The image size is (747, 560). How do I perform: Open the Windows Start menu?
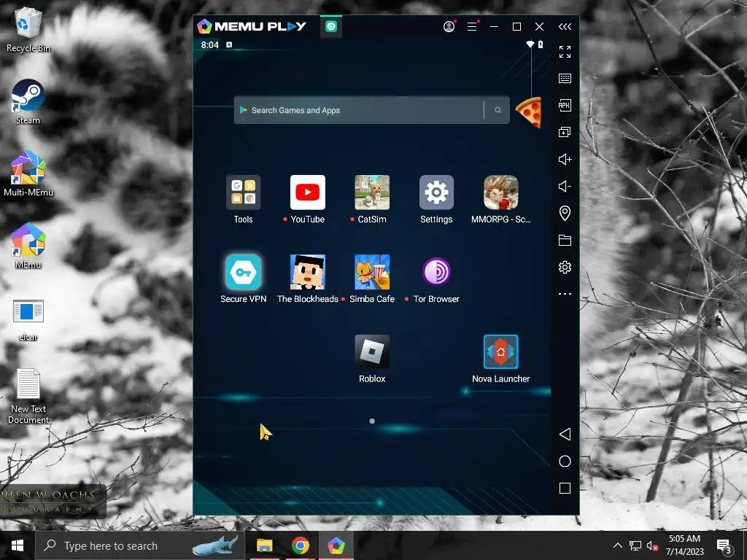pos(18,545)
